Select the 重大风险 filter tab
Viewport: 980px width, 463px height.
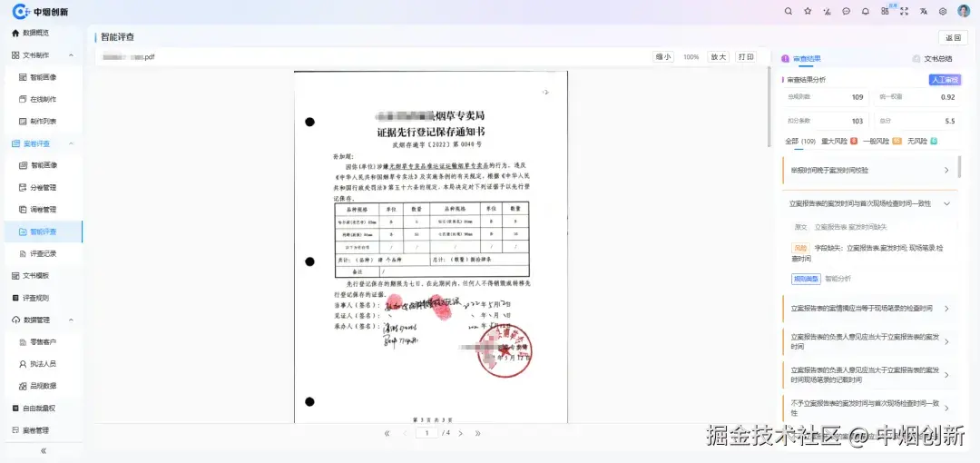coord(839,141)
